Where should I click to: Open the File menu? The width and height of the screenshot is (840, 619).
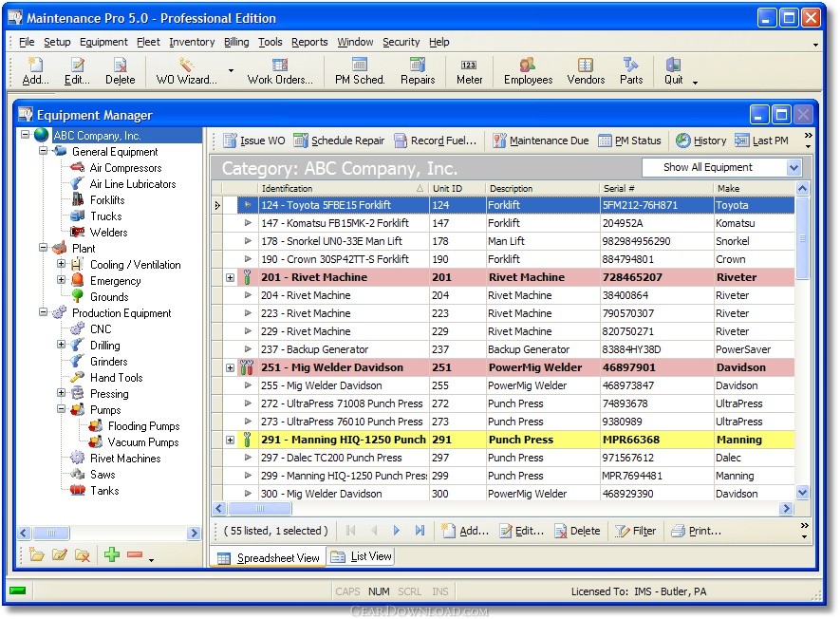(27, 42)
